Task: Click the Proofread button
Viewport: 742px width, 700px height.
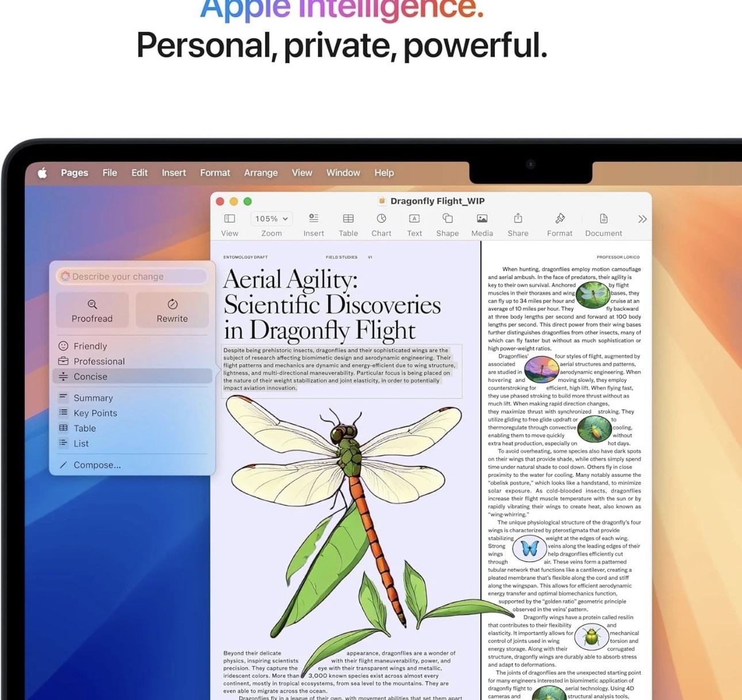Action: coord(92,310)
